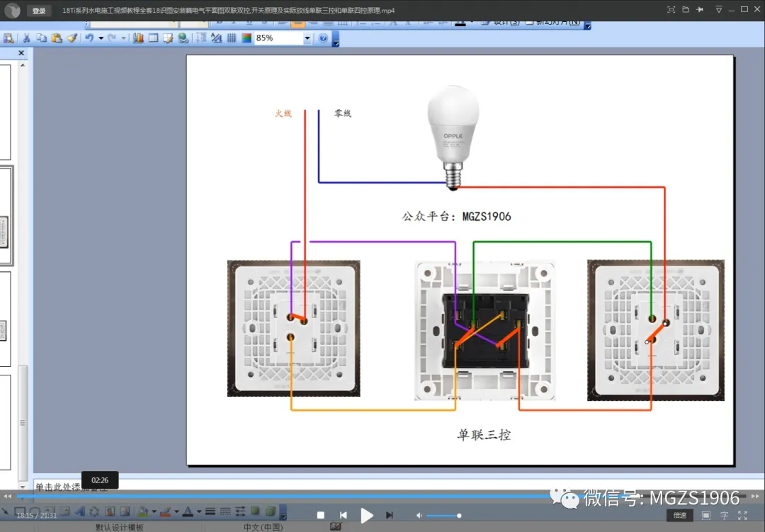This screenshot has height=532, width=765.
Task: Click the blue Help question icon
Action: tap(322, 38)
